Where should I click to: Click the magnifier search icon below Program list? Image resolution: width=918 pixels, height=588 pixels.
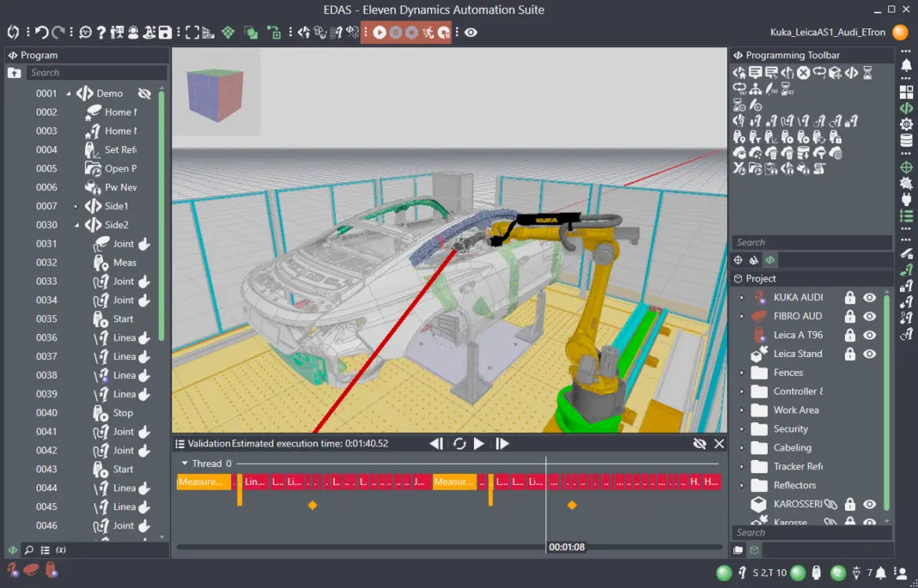(28, 550)
